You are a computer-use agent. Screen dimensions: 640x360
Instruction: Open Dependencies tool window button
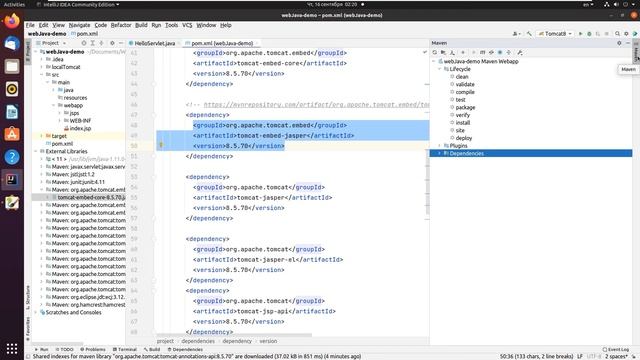point(185,349)
